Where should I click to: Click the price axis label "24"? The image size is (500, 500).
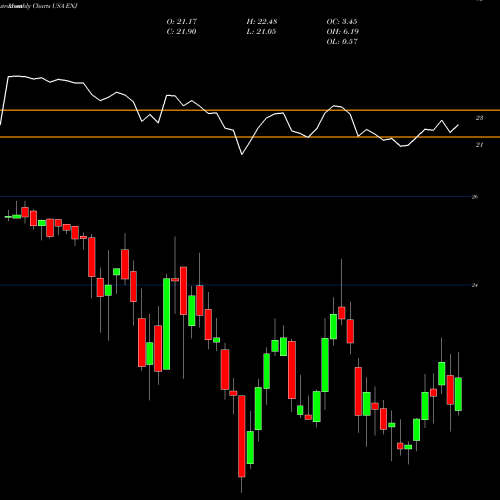point(475,285)
